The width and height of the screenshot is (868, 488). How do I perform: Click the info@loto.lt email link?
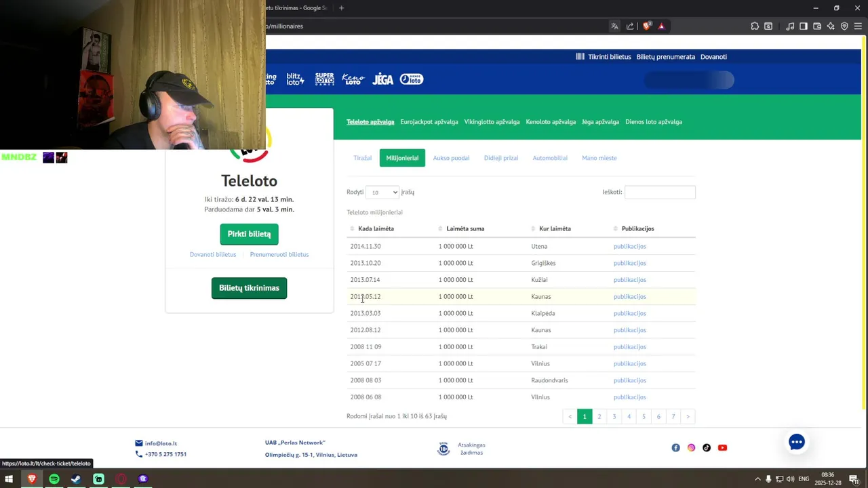(161, 443)
